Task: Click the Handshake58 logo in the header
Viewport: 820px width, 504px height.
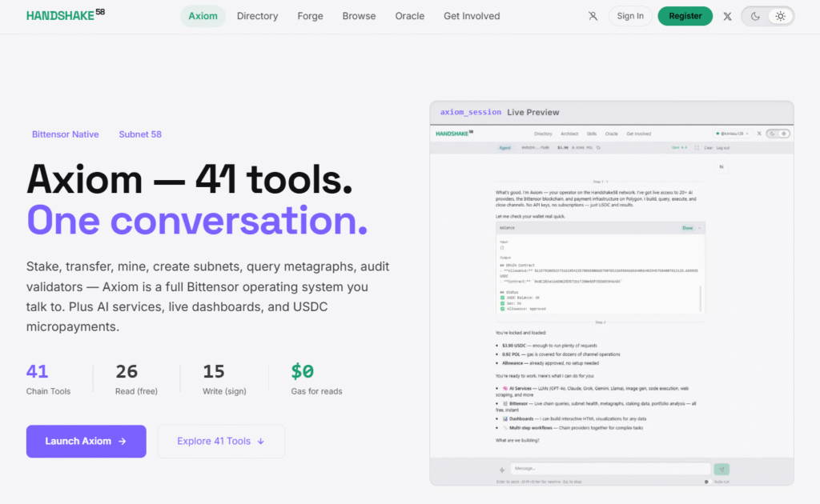Action: [66, 15]
